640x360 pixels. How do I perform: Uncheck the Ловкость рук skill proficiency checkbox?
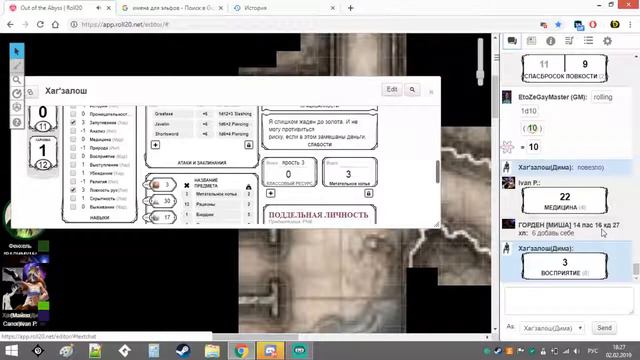[x=73, y=190]
